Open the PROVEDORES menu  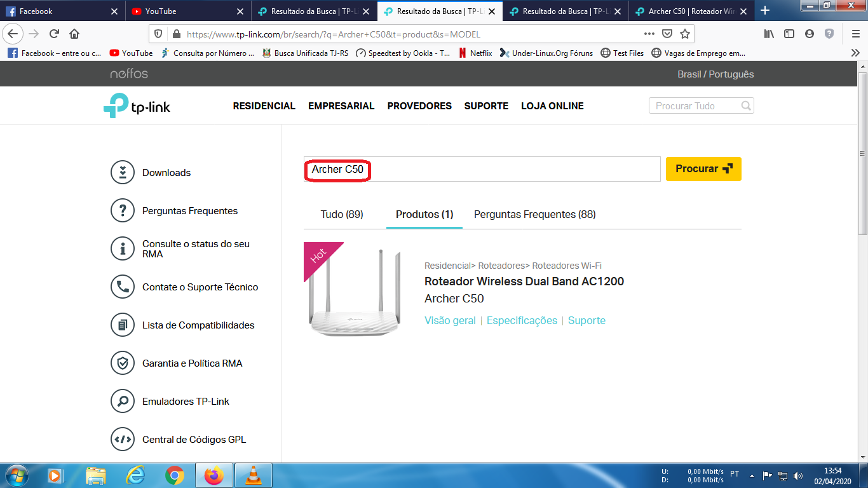coord(419,106)
